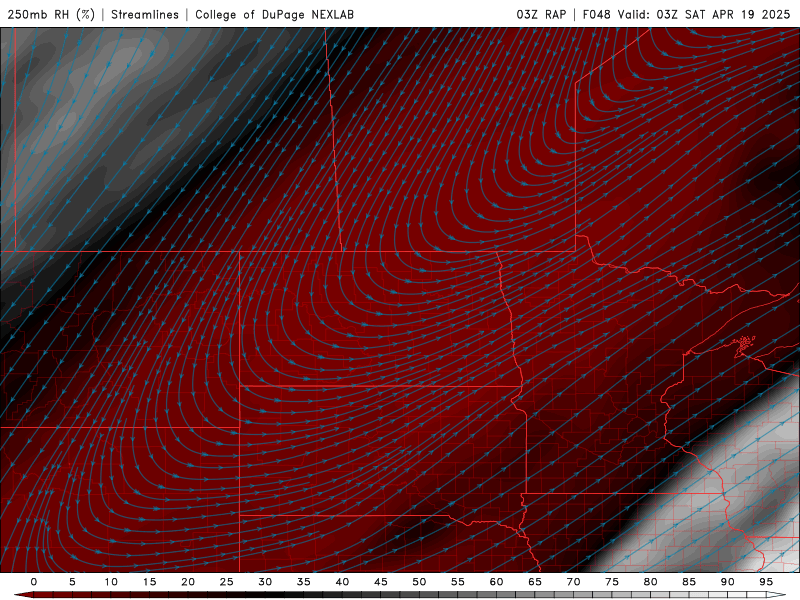Click the "90" colorbar scale label
The height and width of the screenshot is (600, 800).
click(x=727, y=582)
